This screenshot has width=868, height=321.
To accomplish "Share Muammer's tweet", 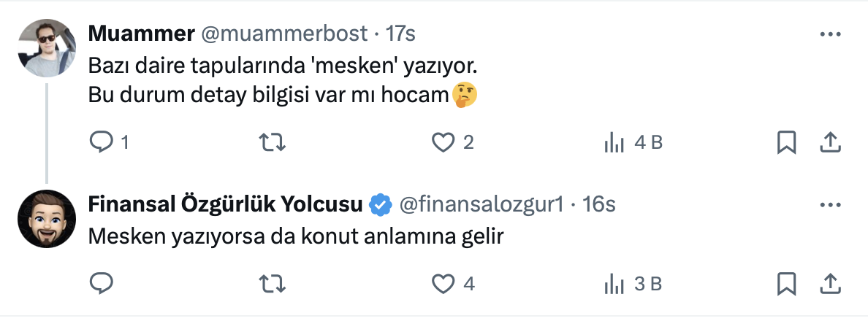I will [831, 143].
